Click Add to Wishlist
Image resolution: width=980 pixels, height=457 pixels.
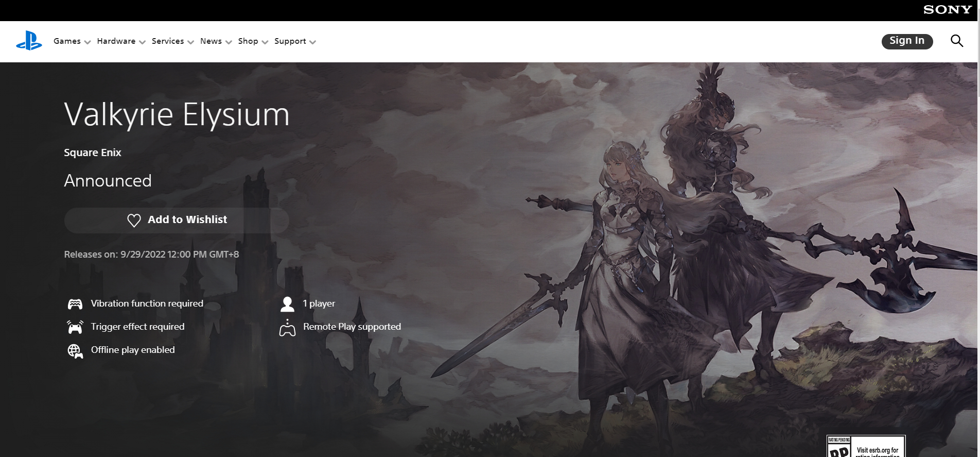(177, 221)
